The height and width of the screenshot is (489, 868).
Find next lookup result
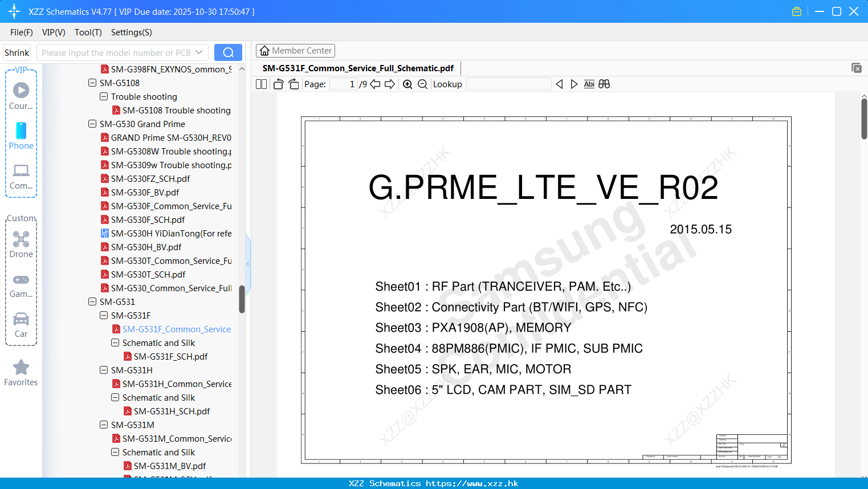[x=574, y=84]
